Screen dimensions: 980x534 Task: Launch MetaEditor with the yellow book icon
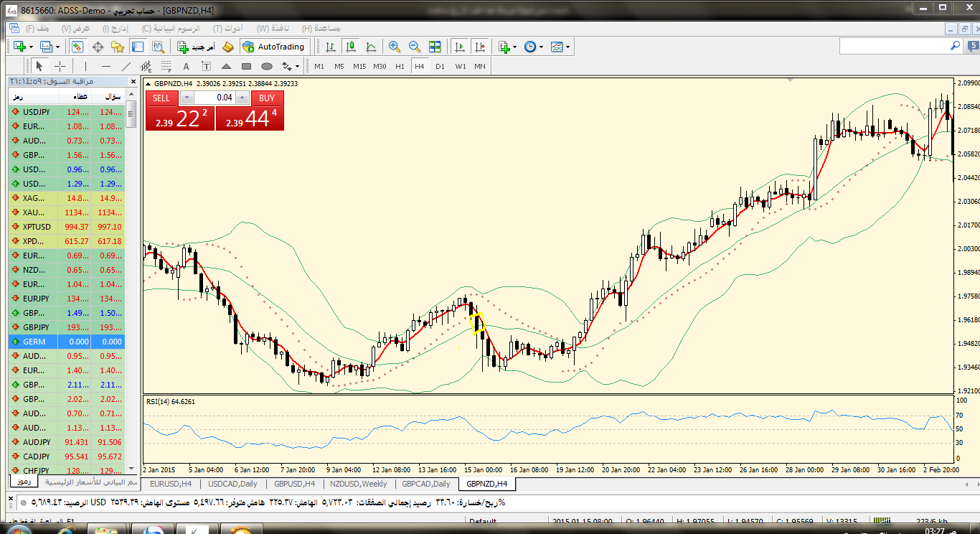[x=228, y=47]
